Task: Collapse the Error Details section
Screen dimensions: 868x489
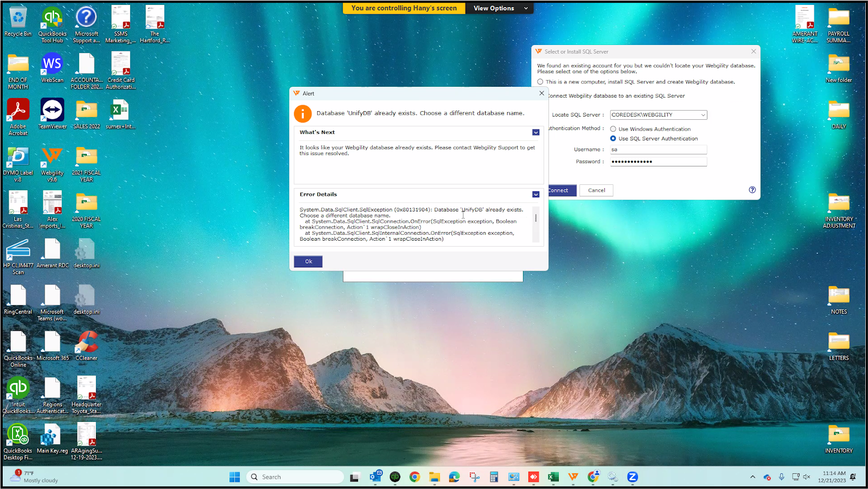Action: 535,195
